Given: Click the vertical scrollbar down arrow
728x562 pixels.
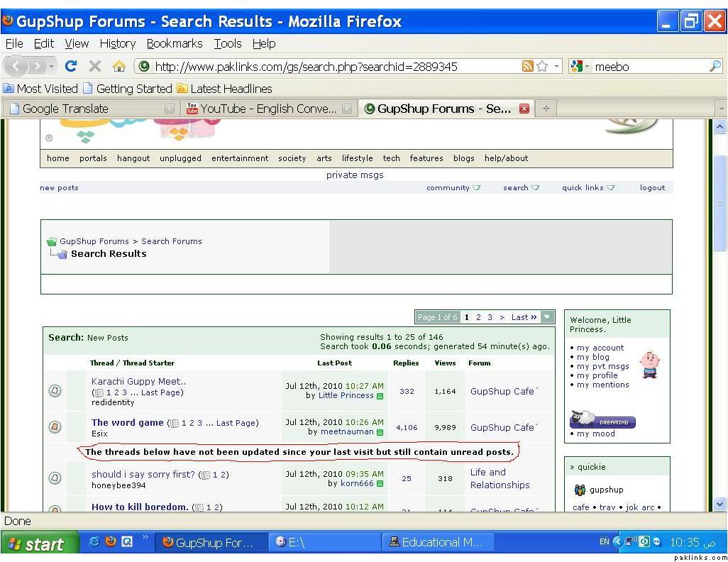Looking at the screenshot, I should tap(720, 504).
